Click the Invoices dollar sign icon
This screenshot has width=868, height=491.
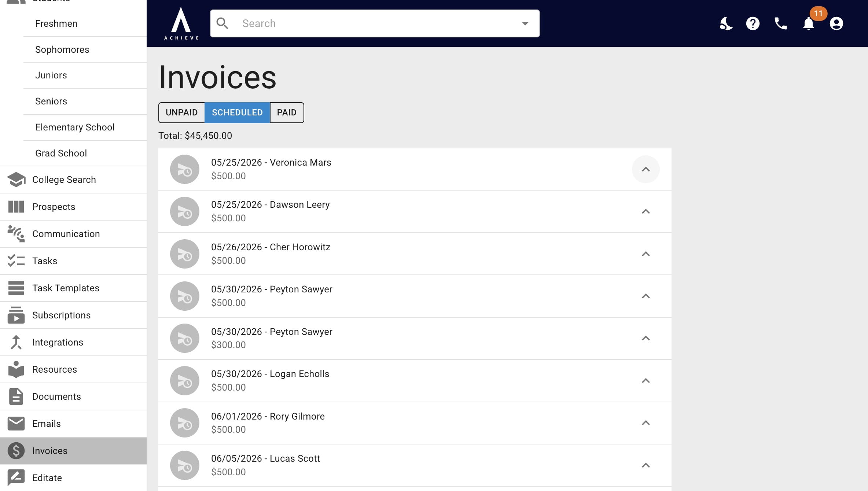(16, 451)
